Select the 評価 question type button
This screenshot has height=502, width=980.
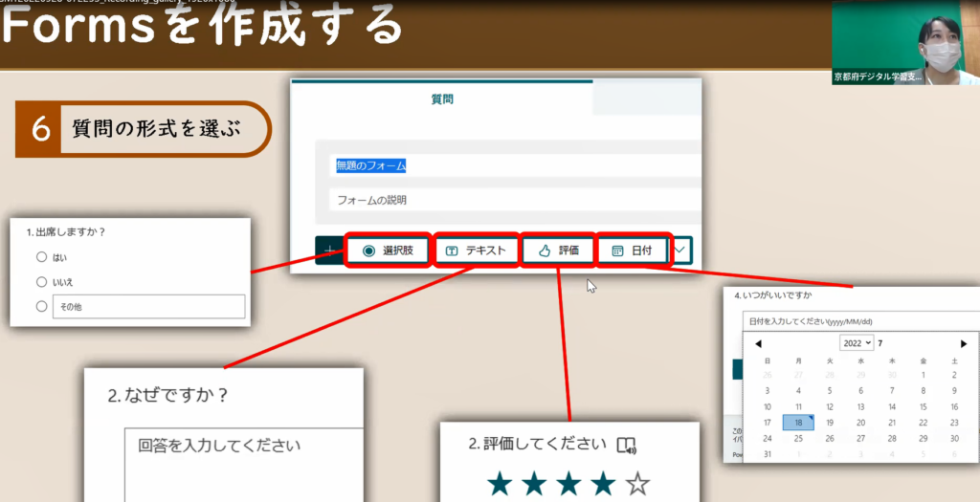tap(558, 251)
